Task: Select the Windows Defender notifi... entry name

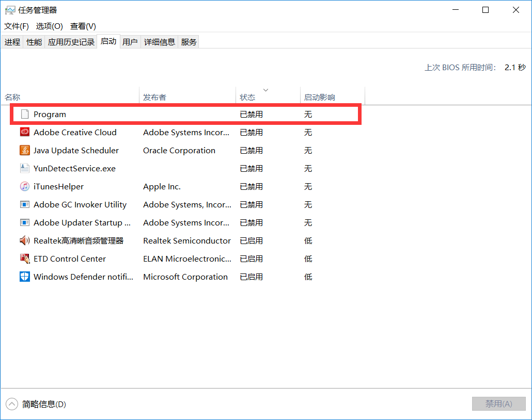Action: coord(83,277)
